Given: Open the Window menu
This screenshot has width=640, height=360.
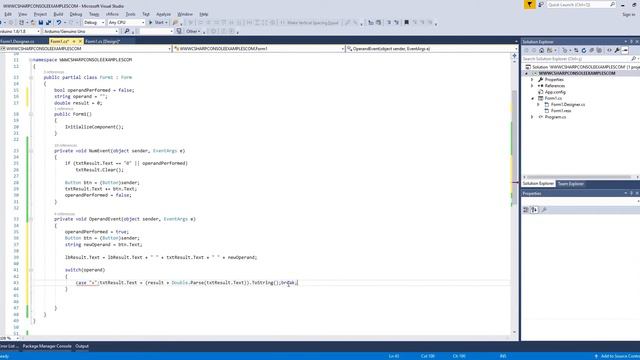Looking at the screenshot, I should pos(185,14).
